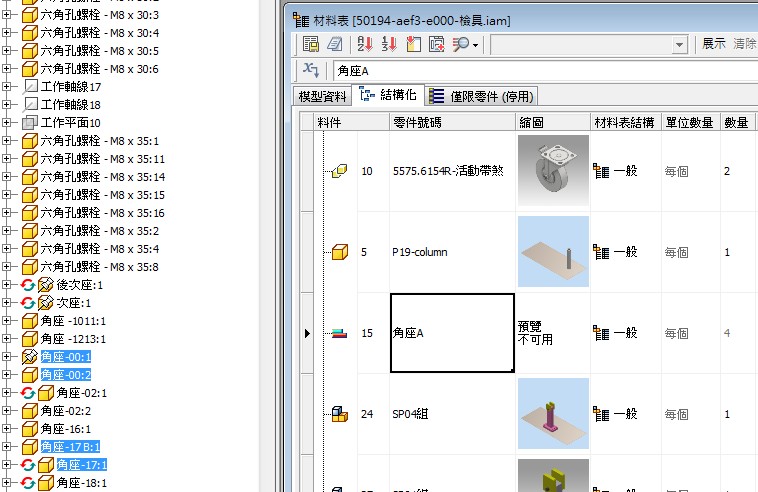The height and width of the screenshot is (492, 758).
Task: Click the 清除 button
Action: (744, 43)
